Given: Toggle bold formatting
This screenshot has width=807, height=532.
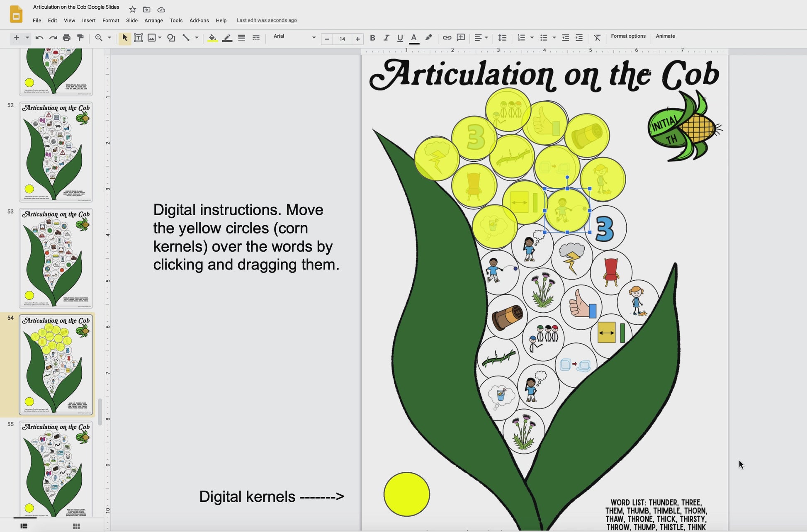Looking at the screenshot, I should 372,38.
